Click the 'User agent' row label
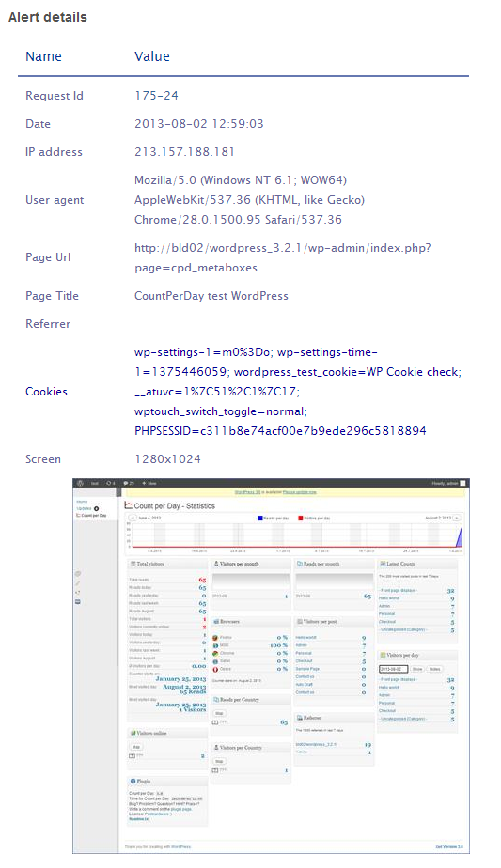 click(x=55, y=200)
